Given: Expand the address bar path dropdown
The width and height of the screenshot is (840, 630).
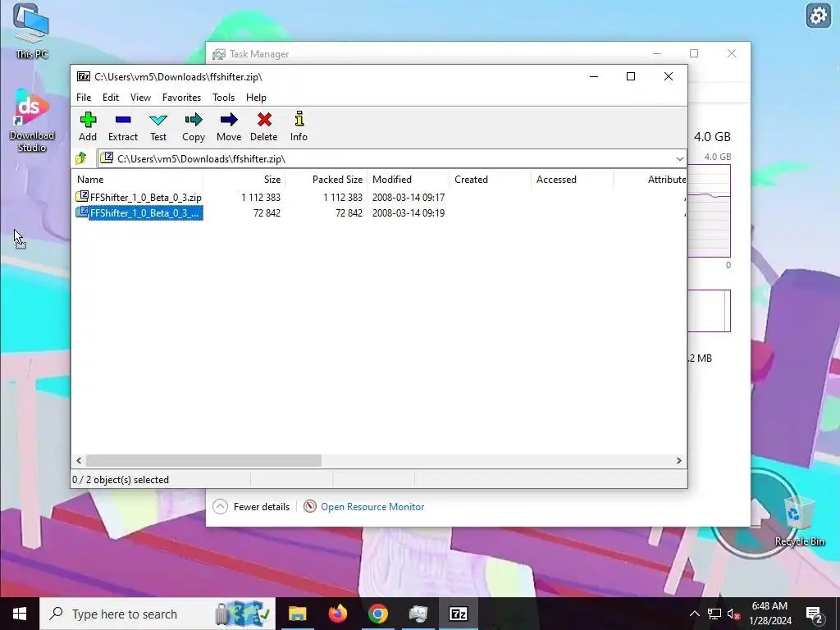Looking at the screenshot, I should click(x=679, y=158).
